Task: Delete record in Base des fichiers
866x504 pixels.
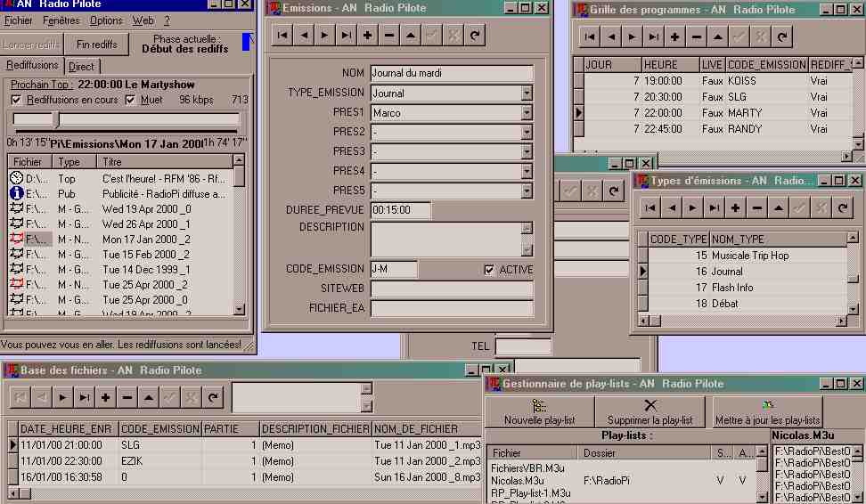Action: pyautogui.click(x=127, y=397)
